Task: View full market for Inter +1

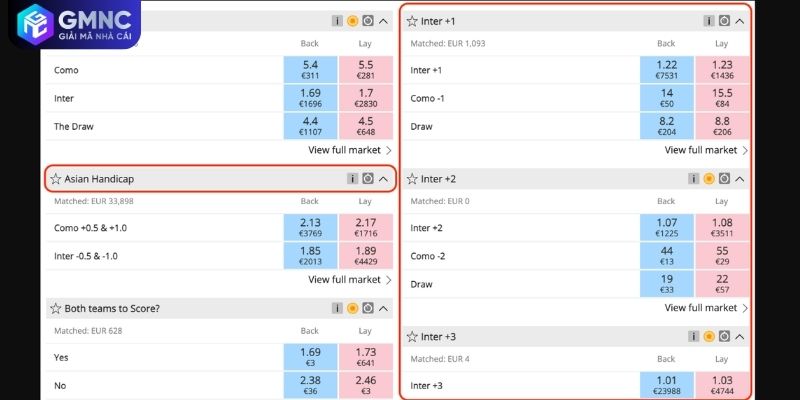Action: pos(706,150)
